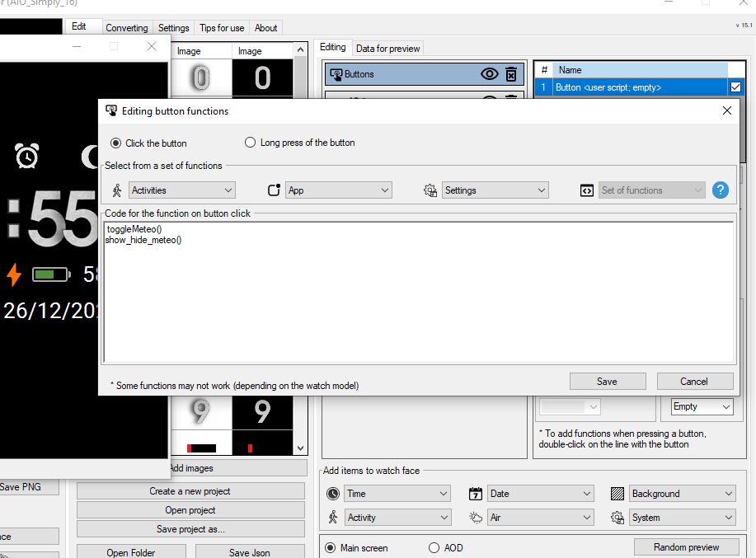
Task: Toggle checkbox for Button user script row
Action: coord(735,87)
